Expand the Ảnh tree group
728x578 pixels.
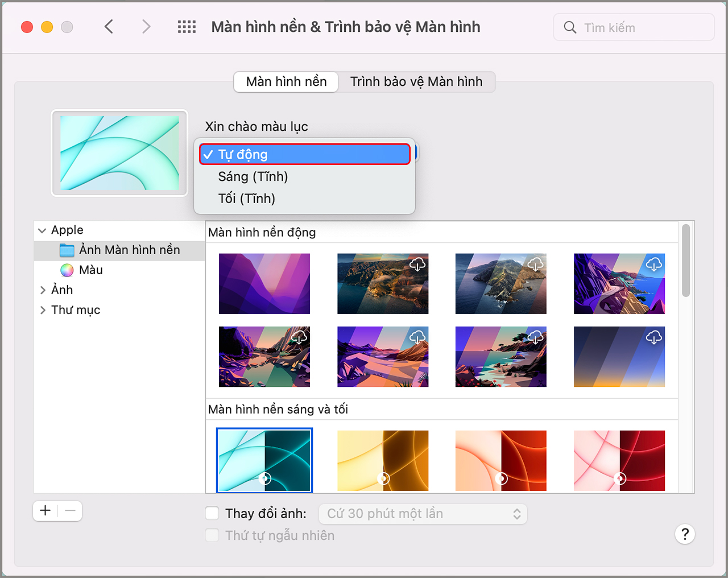[43, 290]
